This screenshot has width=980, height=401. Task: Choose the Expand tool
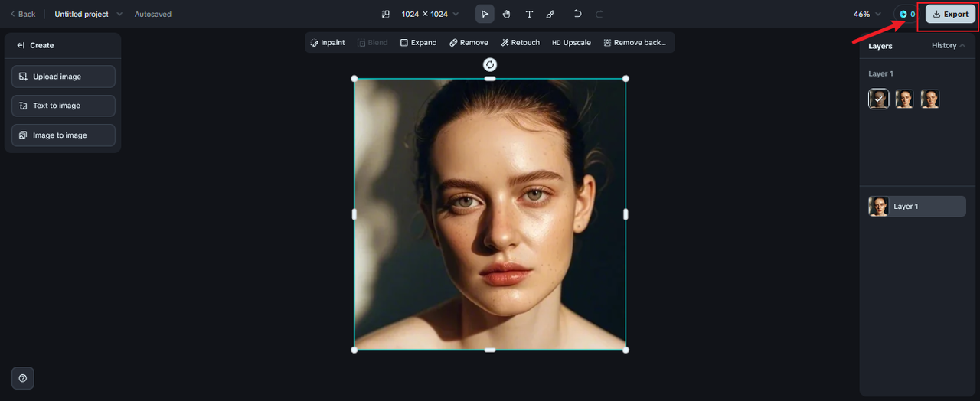pos(418,43)
